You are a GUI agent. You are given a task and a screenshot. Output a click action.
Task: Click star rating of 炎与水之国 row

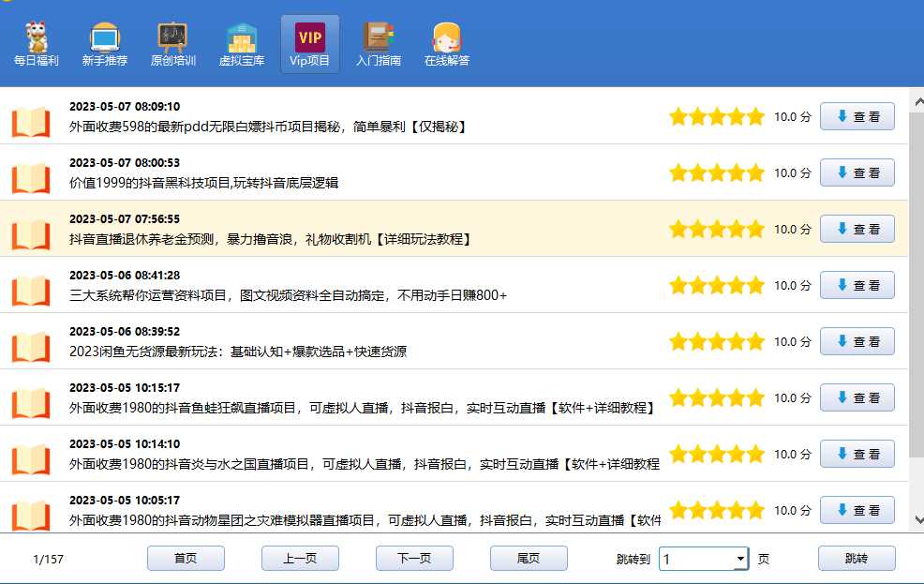(x=717, y=455)
